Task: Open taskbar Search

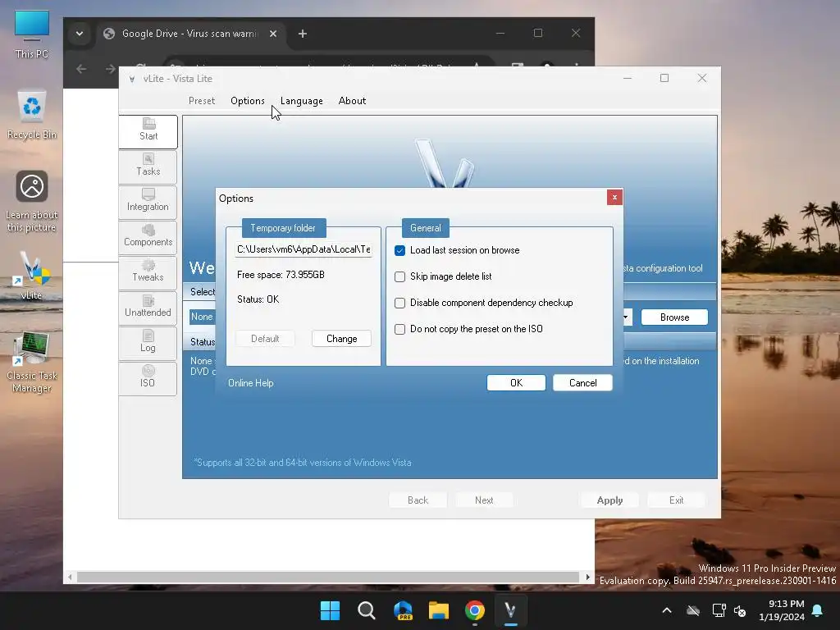Action: pyautogui.click(x=367, y=610)
